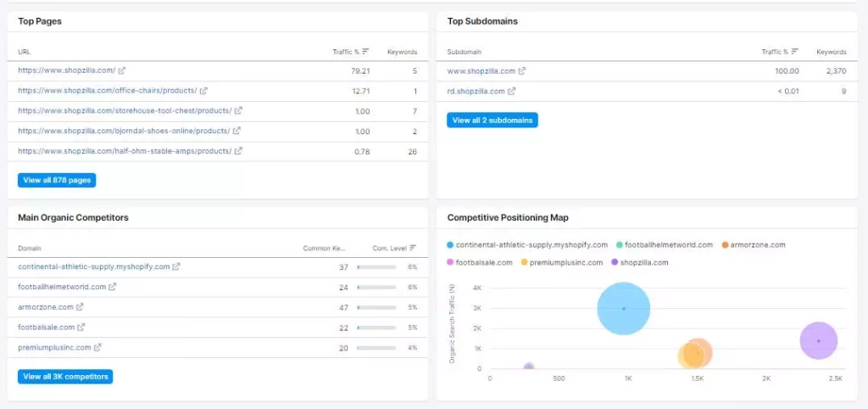Open external link icon for shopzilla.com homepage URL
This screenshot has height=409, width=868.
click(x=122, y=70)
